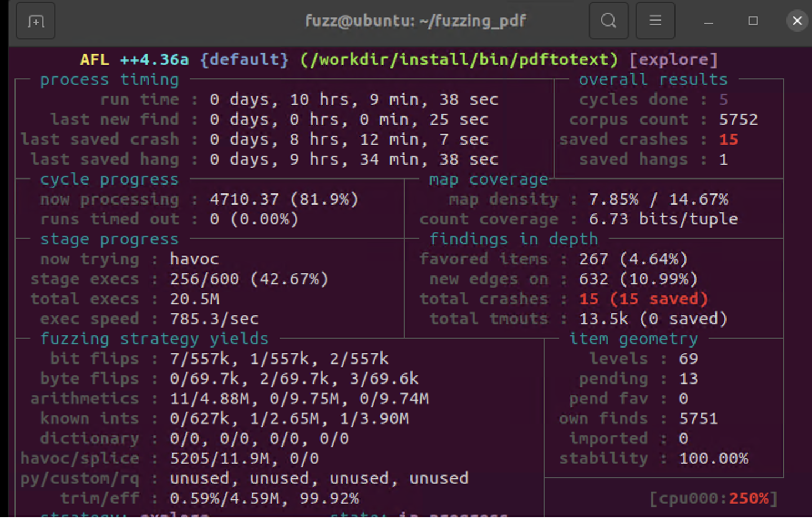This screenshot has width=812, height=521.
Task: Close the terminal window
Action: (x=797, y=21)
